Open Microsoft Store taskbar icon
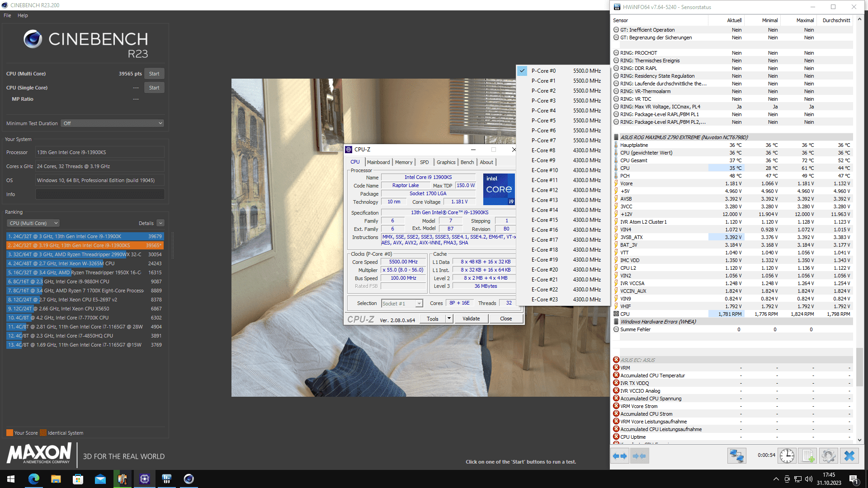The height and width of the screenshot is (488, 868). [78, 479]
